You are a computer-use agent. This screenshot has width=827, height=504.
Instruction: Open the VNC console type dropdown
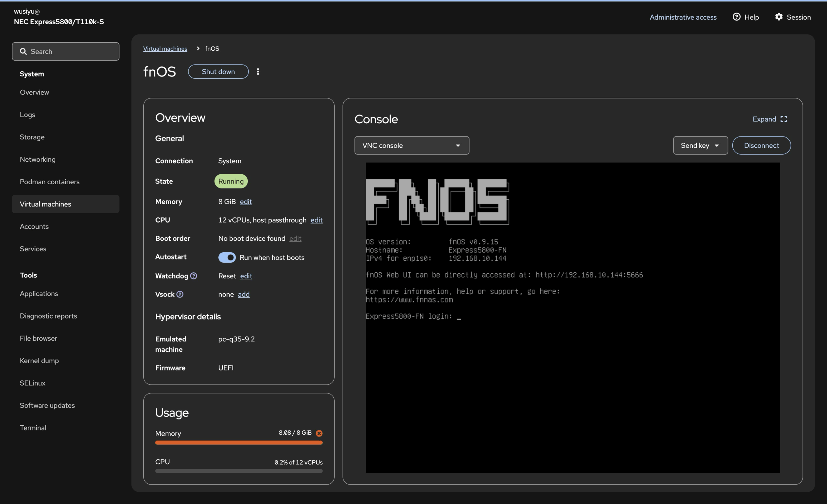[x=412, y=145]
